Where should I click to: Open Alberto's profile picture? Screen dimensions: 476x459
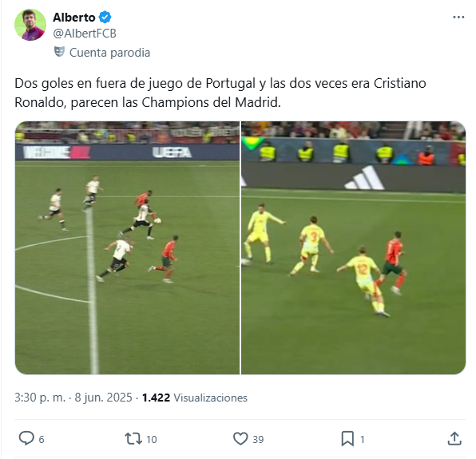(30, 25)
